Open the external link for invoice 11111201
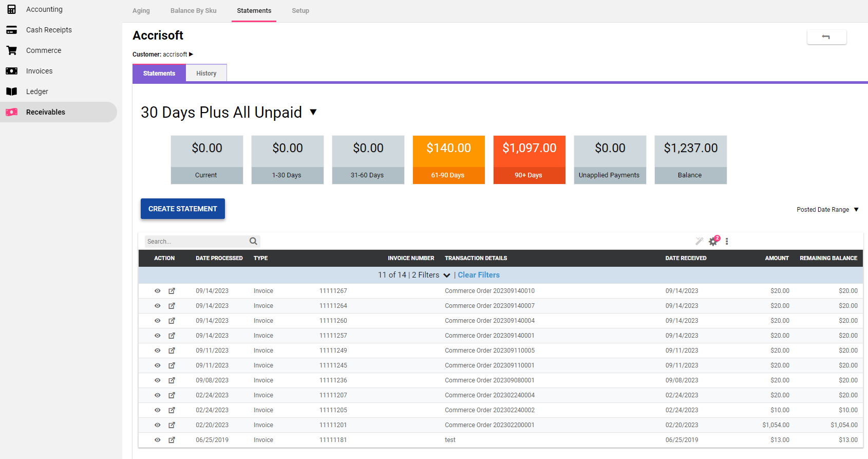868x459 pixels. [172, 425]
